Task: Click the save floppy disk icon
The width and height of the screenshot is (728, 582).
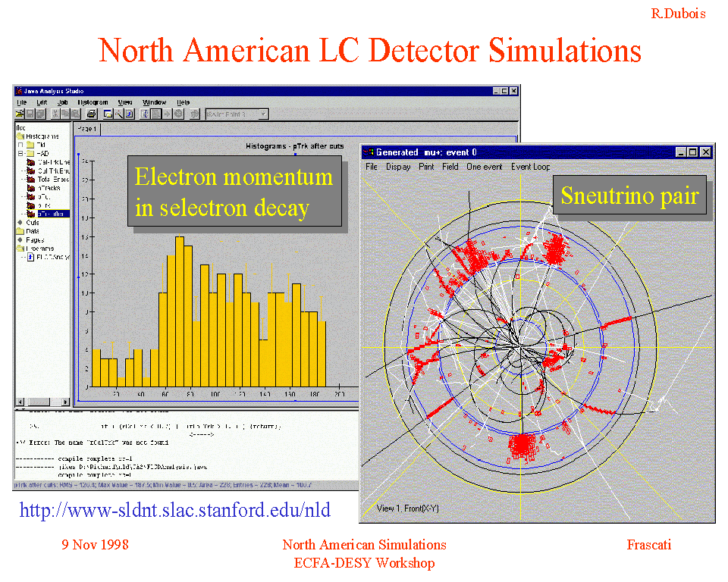Action: pos(30,114)
